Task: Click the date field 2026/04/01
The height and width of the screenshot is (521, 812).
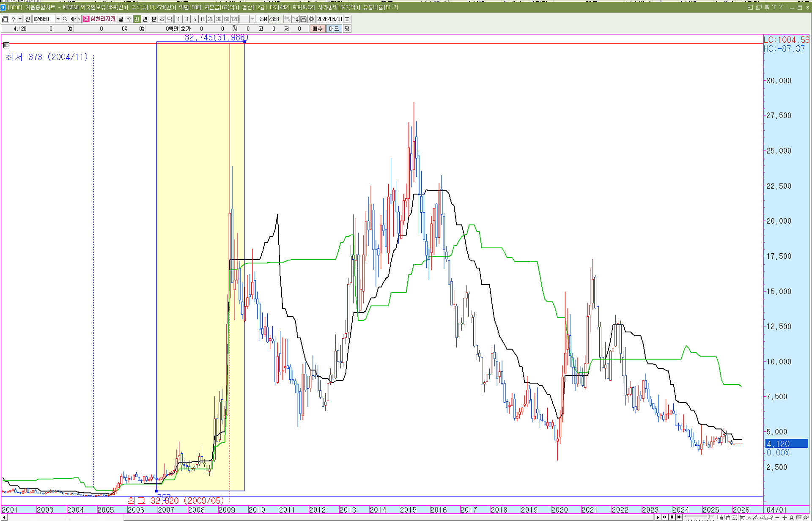Action: pos(329,19)
